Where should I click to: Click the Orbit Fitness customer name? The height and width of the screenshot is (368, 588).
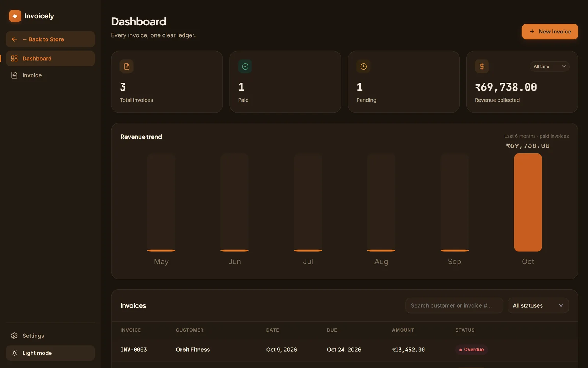point(193,350)
